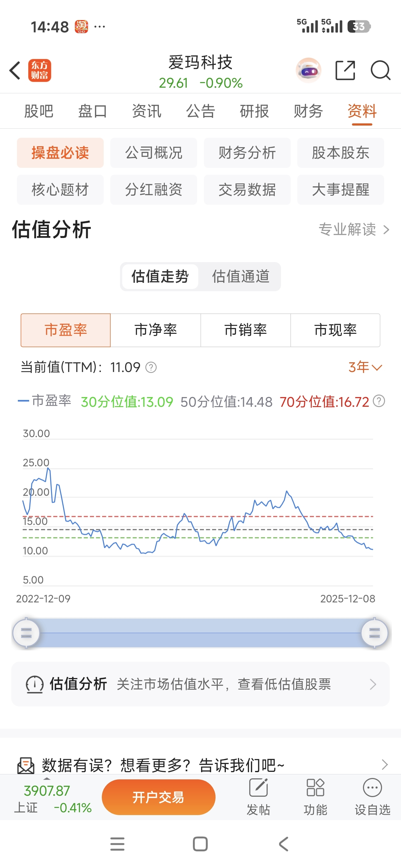Select 财务分析 category chip
Screen dimensions: 401x868
click(247, 152)
